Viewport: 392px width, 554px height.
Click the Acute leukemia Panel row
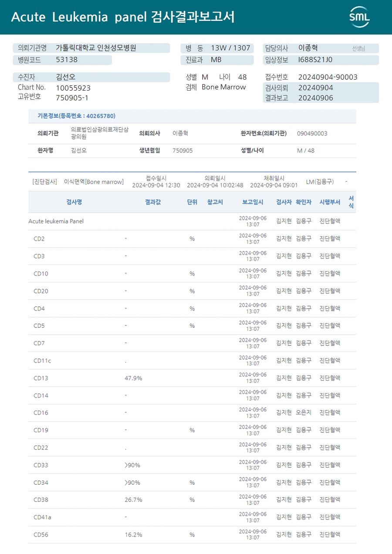[x=192, y=221]
